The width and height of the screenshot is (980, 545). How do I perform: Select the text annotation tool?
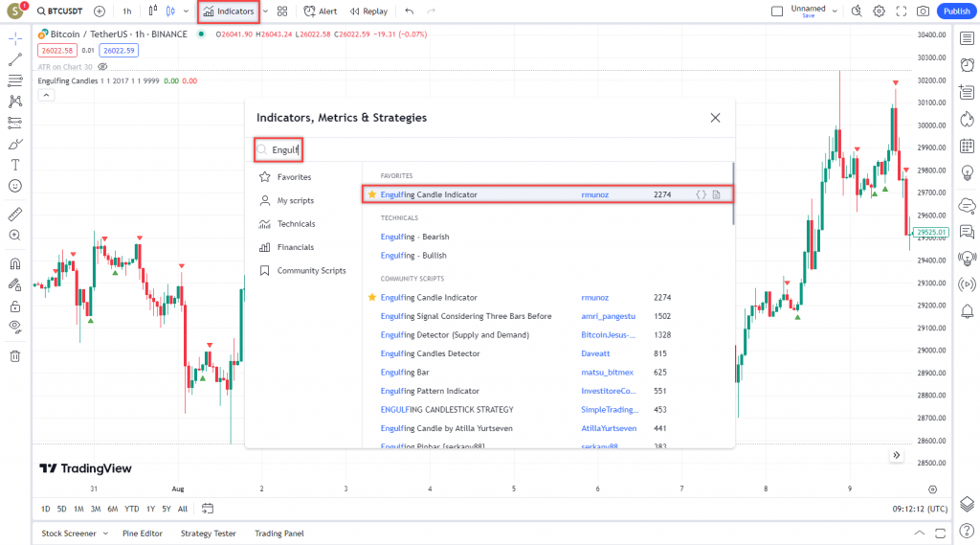click(15, 165)
